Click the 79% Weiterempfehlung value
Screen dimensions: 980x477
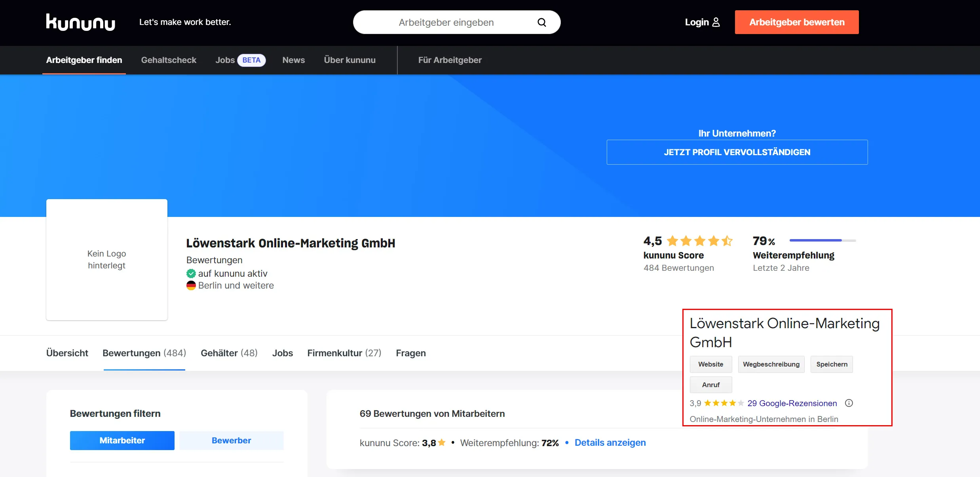click(764, 241)
